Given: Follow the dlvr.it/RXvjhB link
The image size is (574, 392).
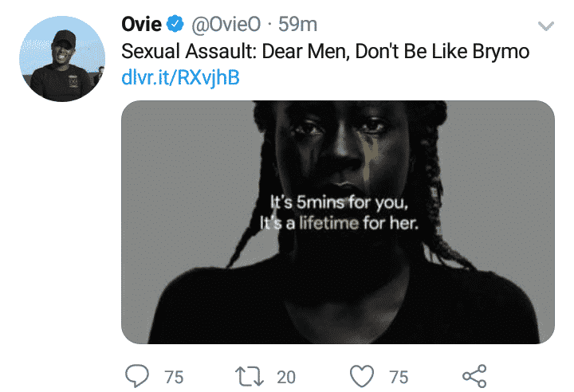Looking at the screenshot, I should pyautogui.click(x=180, y=77).
